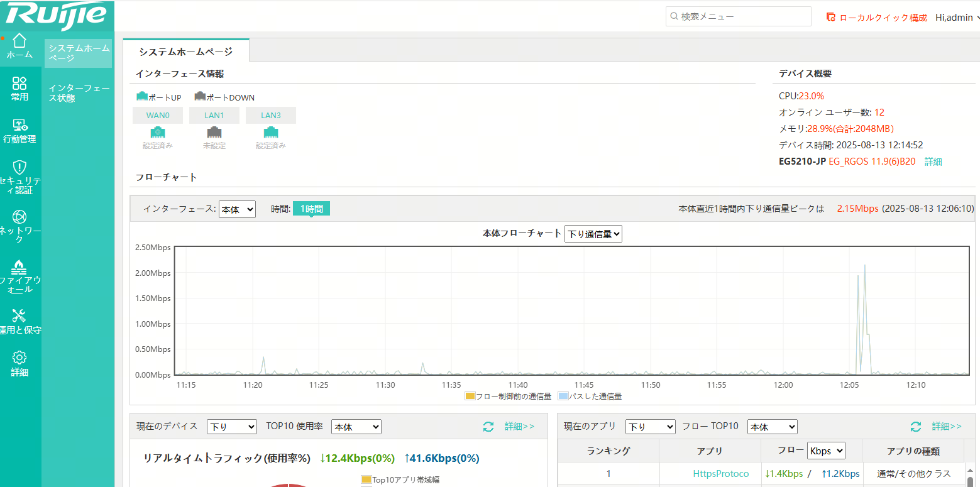Click the security authentication shield icon
This screenshot has width=980, height=487.
(x=19, y=167)
